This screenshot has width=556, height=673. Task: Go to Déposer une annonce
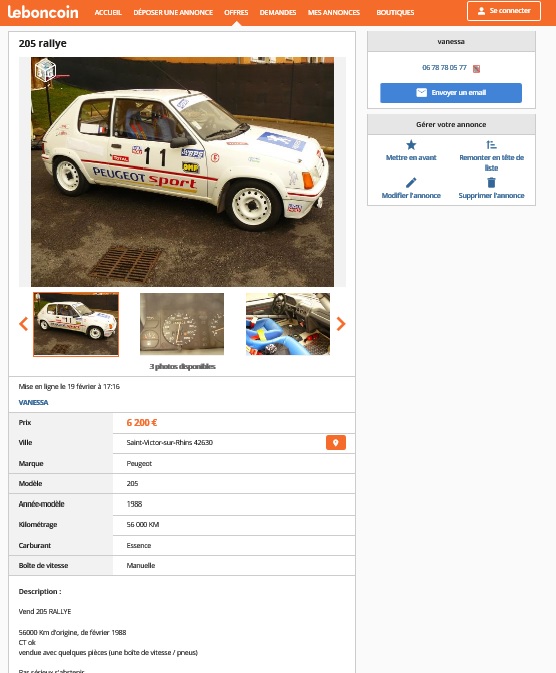coord(173,12)
